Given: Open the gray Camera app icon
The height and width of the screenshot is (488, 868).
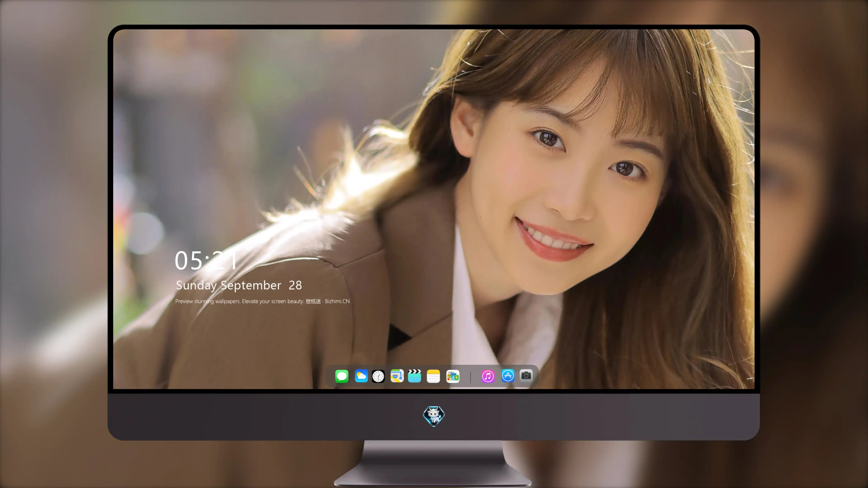Looking at the screenshot, I should coord(526,375).
